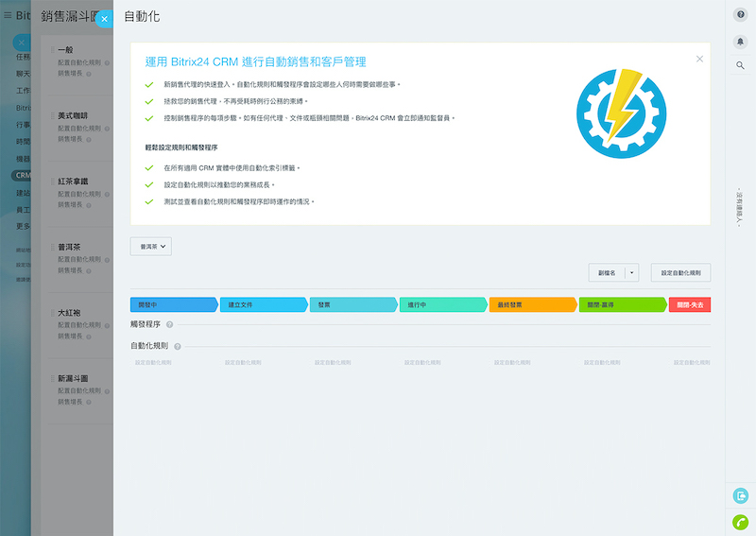The width and height of the screenshot is (756, 536).
Task: Click 設定自動化規則 under 發票 stage
Action: pyautogui.click(x=333, y=362)
